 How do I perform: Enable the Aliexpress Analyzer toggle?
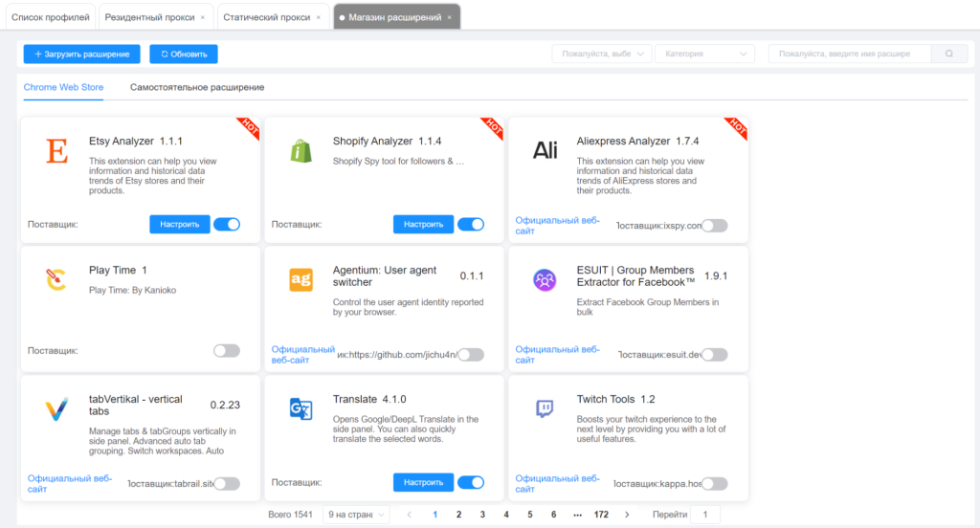pyautogui.click(x=714, y=226)
